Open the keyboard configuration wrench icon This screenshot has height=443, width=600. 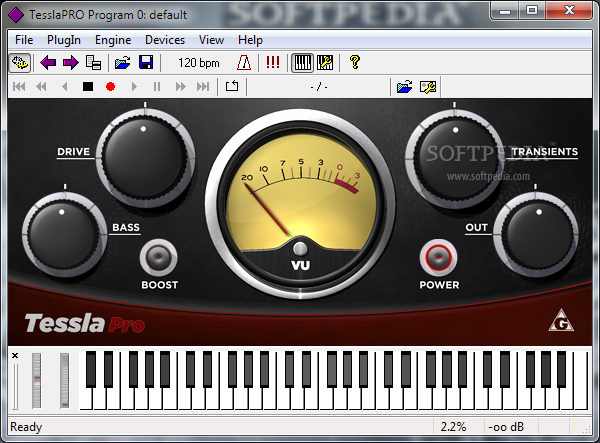[325, 63]
